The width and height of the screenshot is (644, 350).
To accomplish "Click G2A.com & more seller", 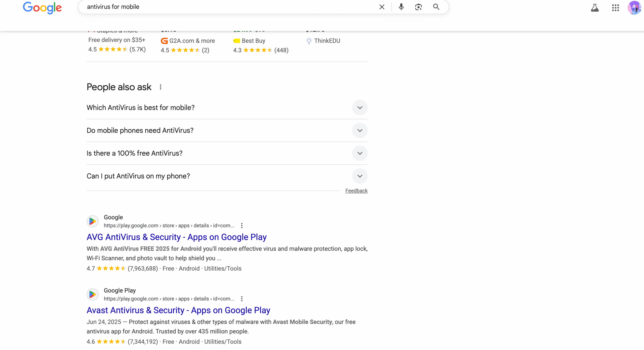I will click(x=192, y=41).
